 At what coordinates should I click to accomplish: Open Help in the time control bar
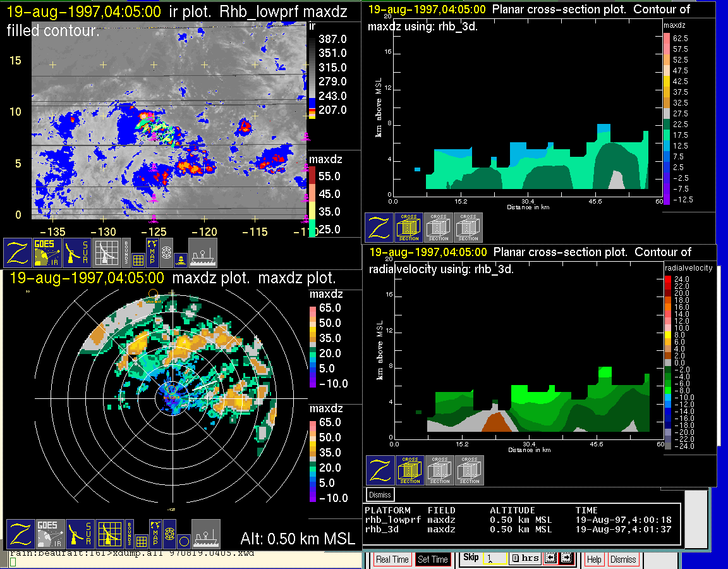(x=594, y=560)
